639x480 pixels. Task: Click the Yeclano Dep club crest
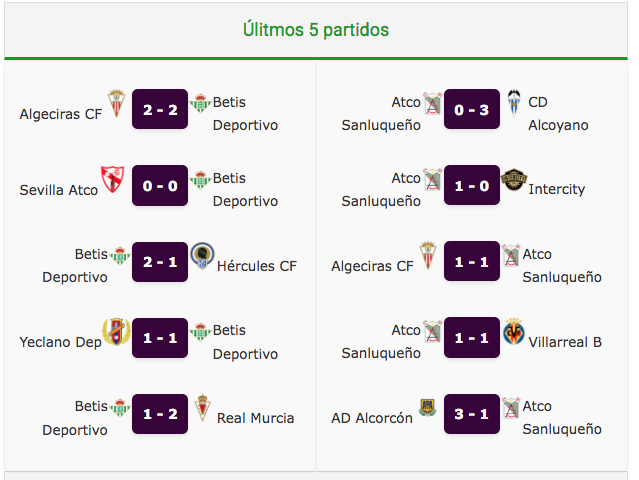(x=116, y=332)
